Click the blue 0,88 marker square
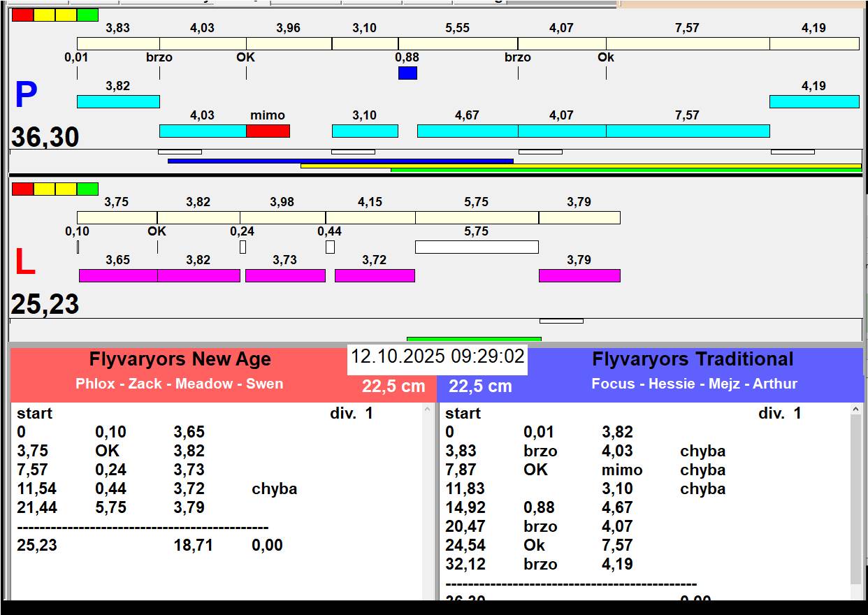The width and height of the screenshot is (868, 615). click(x=407, y=73)
